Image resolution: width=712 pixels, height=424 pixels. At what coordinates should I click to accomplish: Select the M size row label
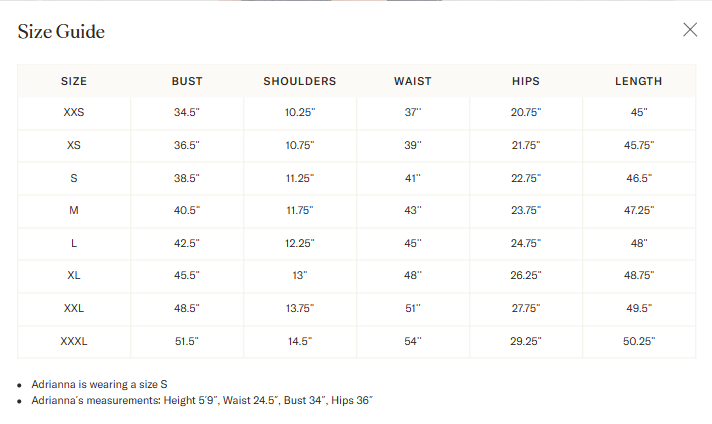click(74, 210)
